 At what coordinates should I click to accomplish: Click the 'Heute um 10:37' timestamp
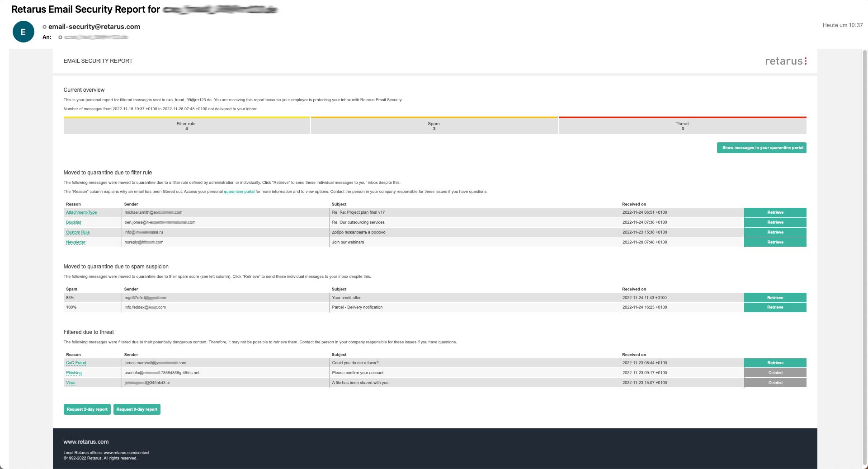point(843,25)
